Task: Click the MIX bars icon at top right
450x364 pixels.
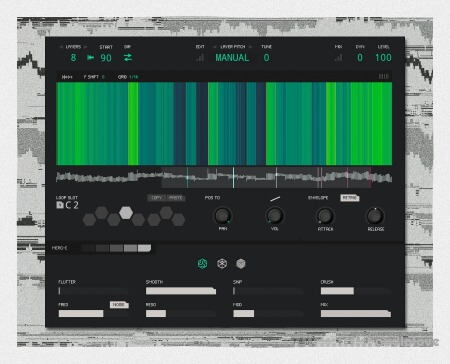Action: click(x=338, y=58)
